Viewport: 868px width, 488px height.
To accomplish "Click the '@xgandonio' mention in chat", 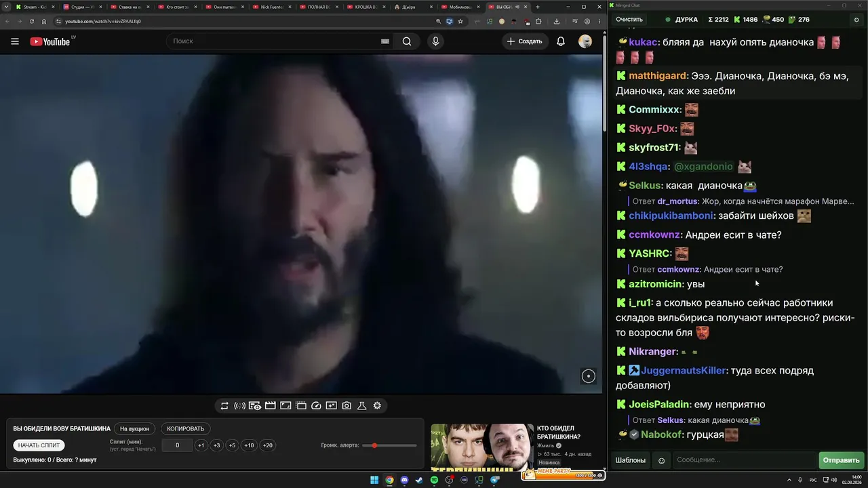I will tap(703, 167).
